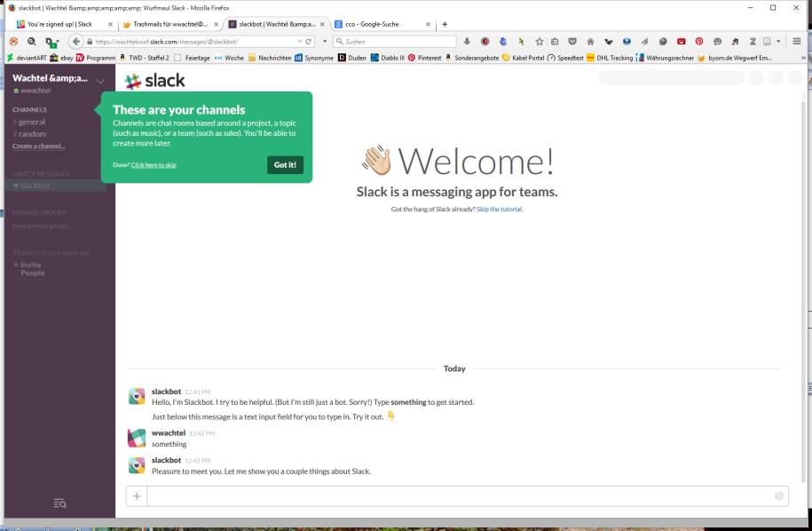The image size is (812, 531).
Task: Click the CHANNELS sidebar heading
Action: coord(29,110)
